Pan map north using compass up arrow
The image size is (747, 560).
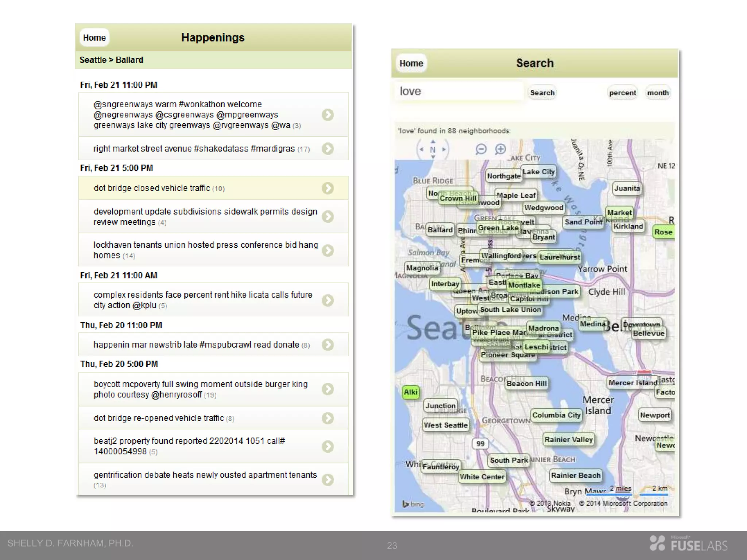[x=433, y=142]
